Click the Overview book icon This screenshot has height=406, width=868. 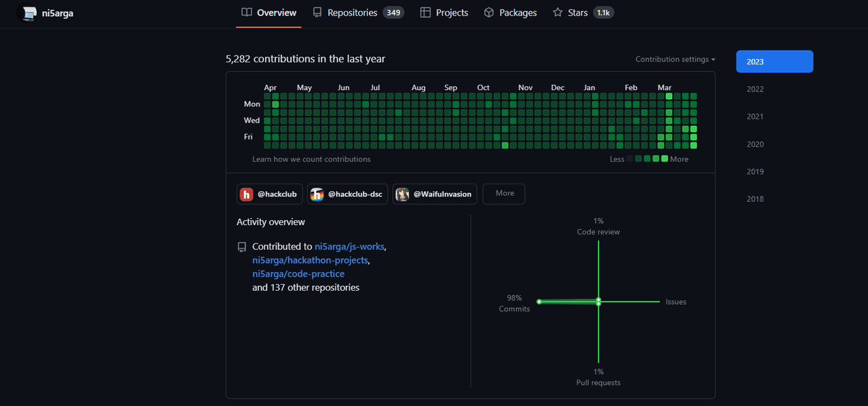(247, 12)
